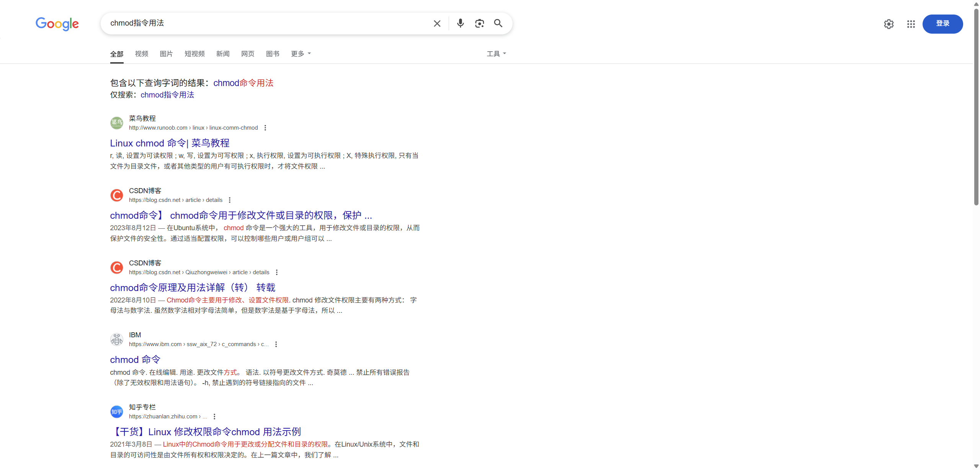This screenshot has width=980, height=470.
Task: Switch to the 视频 tab
Action: pyautogui.click(x=142, y=54)
